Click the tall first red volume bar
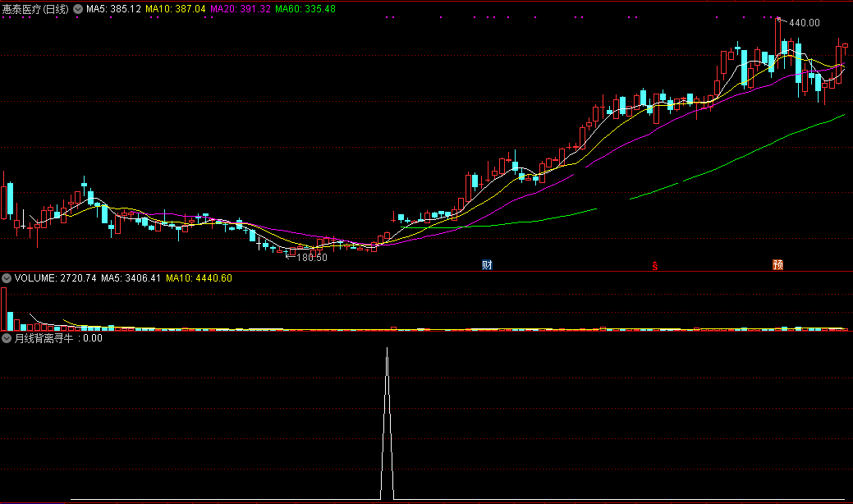The width and height of the screenshot is (853, 504). pyautogui.click(x=4, y=309)
